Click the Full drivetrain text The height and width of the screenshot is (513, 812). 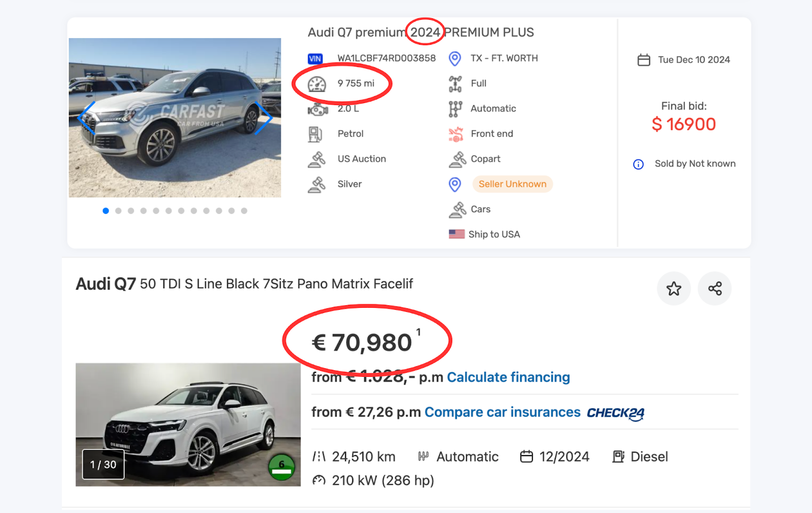click(479, 83)
